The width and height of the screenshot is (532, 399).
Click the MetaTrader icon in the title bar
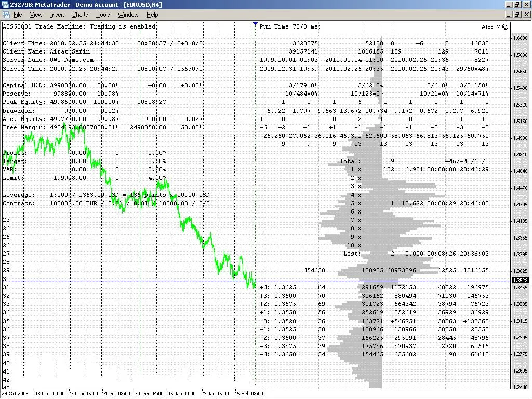pos(4,4)
